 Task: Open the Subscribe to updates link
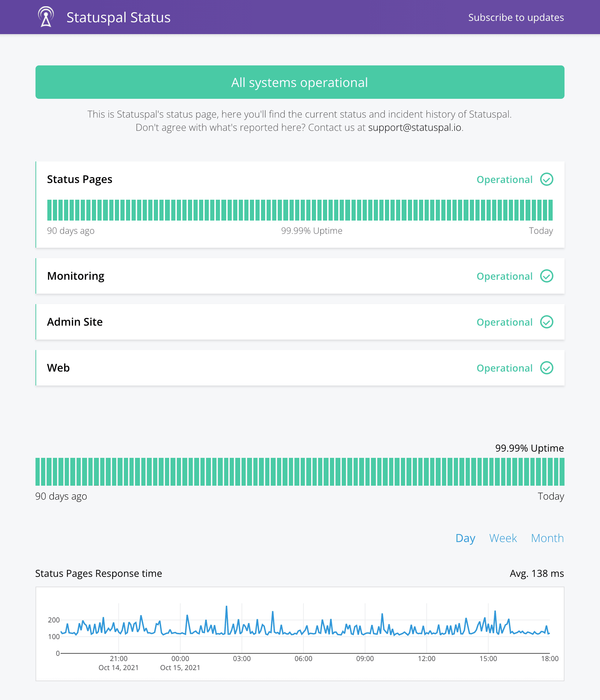[x=516, y=17]
